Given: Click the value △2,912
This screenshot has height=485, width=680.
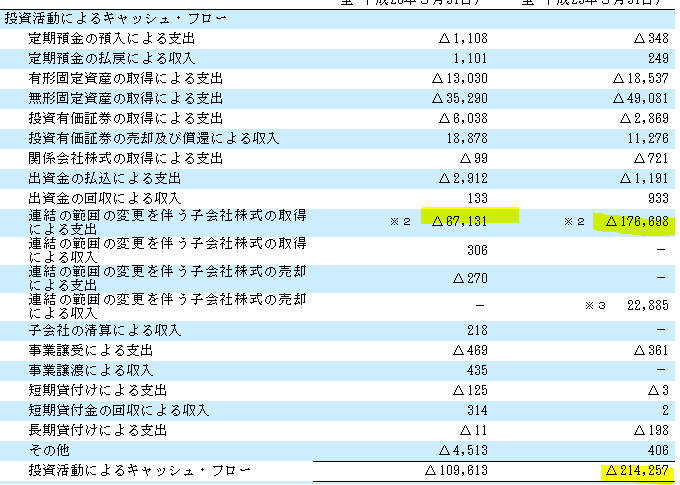Looking at the screenshot, I should tap(463, 178).
